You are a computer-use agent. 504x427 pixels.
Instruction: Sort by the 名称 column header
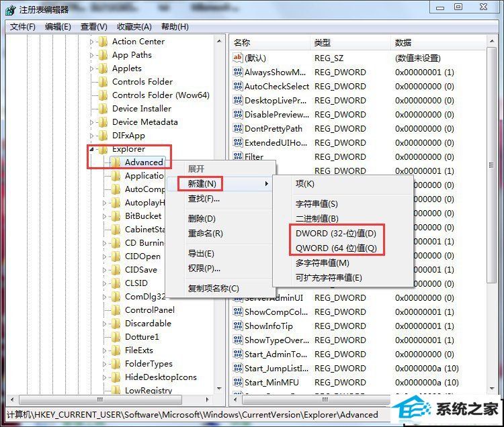point(269,42)
